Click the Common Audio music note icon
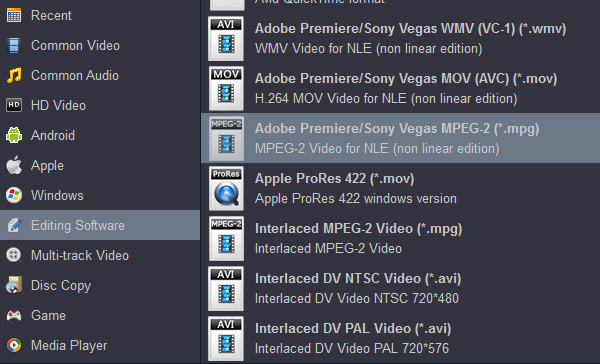The width and height of the screenshot is (600, 364). 14,75
